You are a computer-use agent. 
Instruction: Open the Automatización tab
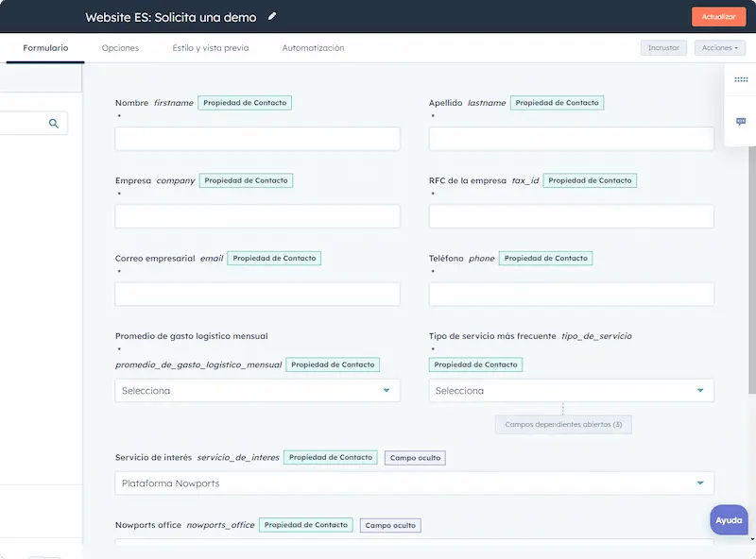[x=313, y=48]
